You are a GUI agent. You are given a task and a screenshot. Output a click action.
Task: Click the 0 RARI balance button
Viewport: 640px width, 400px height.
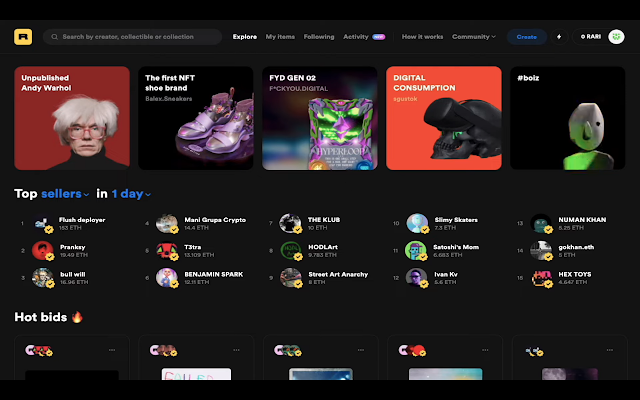pyautogui.click(x=591, y=37)
